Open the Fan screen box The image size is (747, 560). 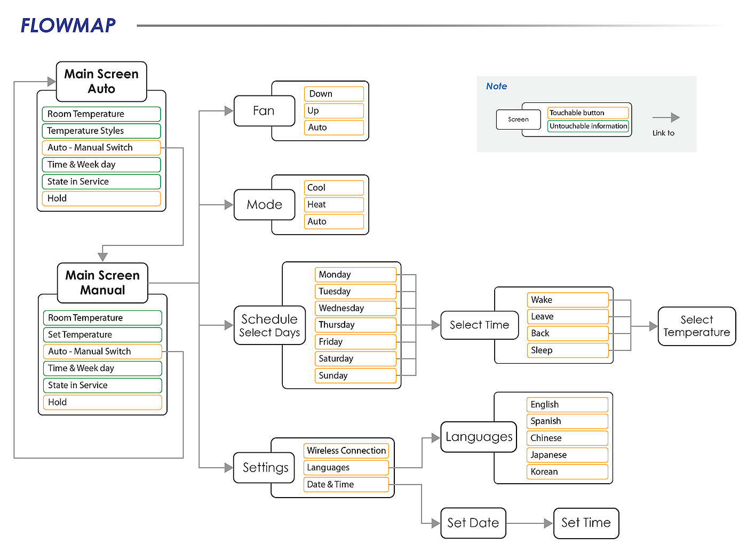coord(264,111)
